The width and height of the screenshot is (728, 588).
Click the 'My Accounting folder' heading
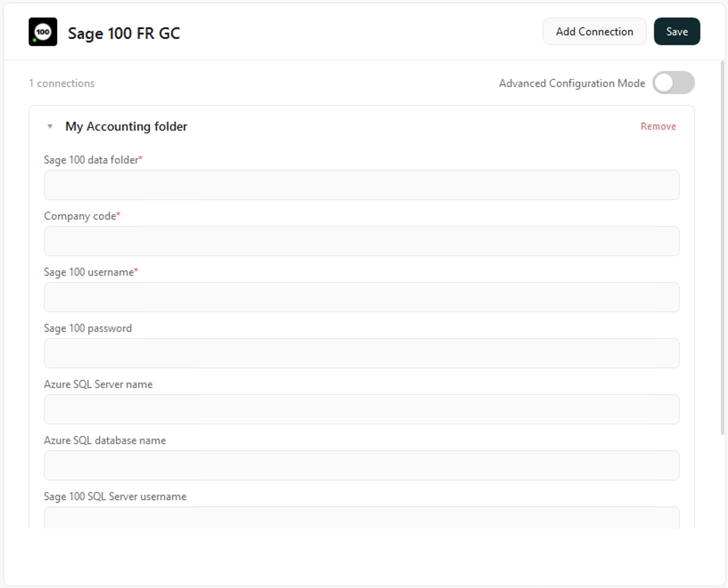point(126,127)
